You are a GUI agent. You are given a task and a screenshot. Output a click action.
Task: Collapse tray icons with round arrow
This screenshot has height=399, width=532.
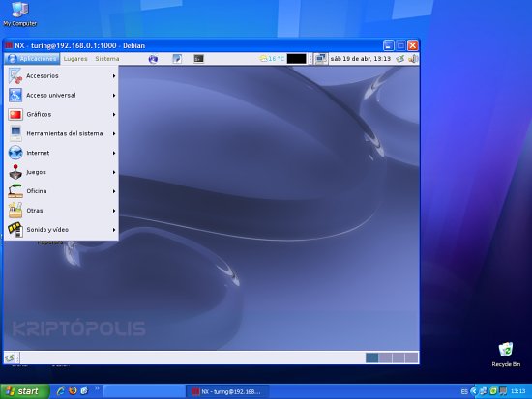(474, 391)
